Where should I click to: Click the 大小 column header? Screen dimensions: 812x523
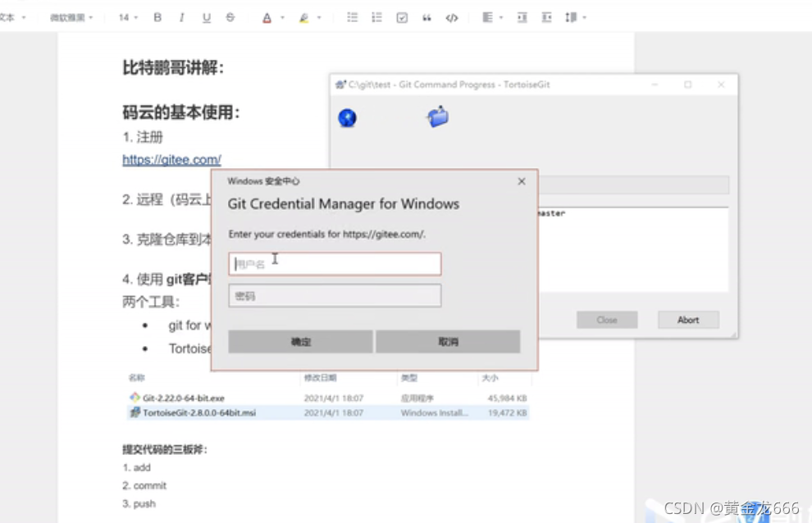[490, 378]
